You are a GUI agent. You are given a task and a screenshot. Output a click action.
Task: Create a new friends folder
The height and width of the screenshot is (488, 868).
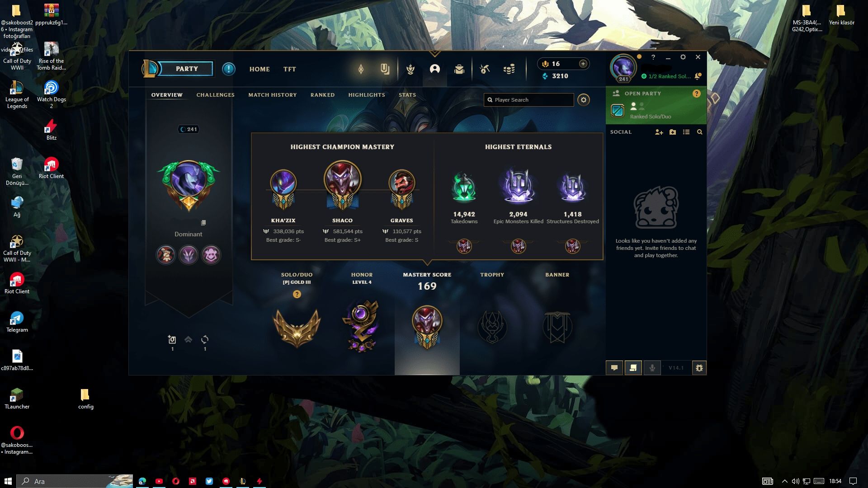(x=673, y=132)
